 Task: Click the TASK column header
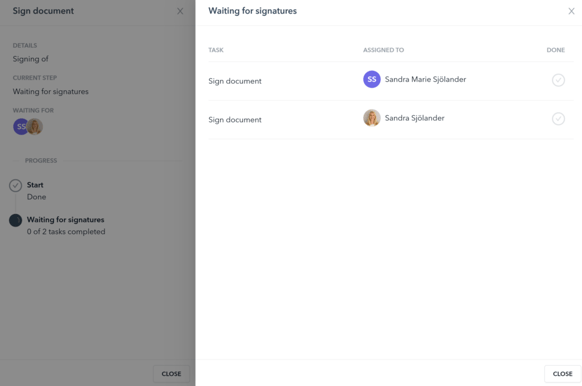(216, 50)
